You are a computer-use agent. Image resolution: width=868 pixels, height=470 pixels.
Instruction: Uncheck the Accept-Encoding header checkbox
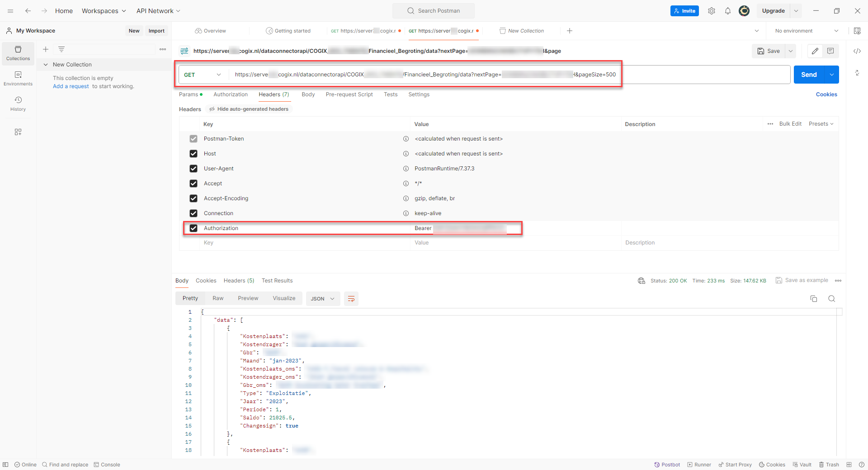tap(193, 198)
